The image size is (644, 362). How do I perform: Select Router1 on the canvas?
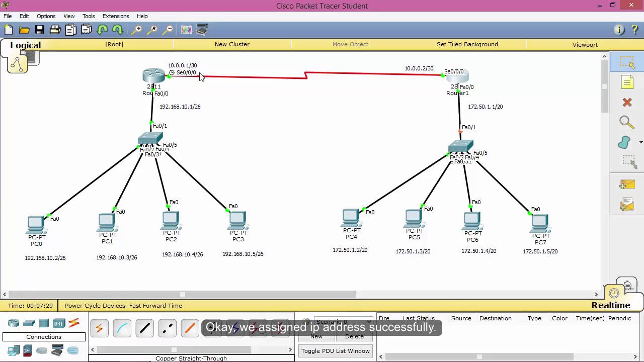click(457, 76)
